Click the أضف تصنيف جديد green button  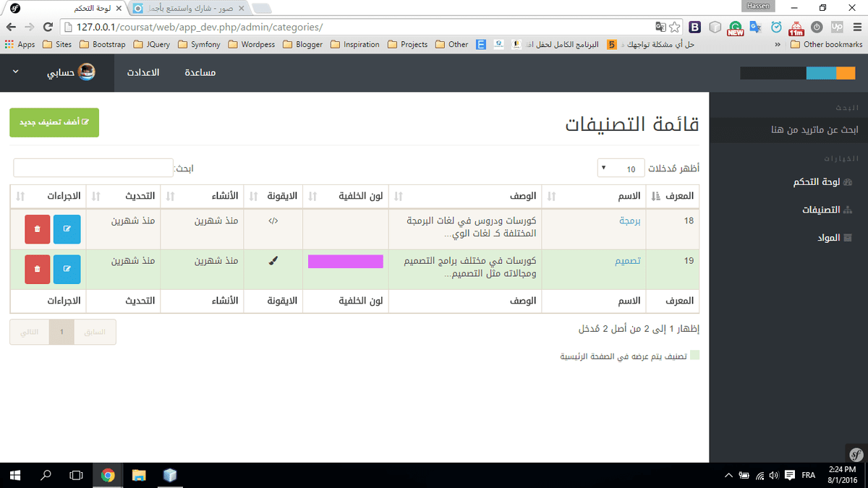click(x=54, y=123)
